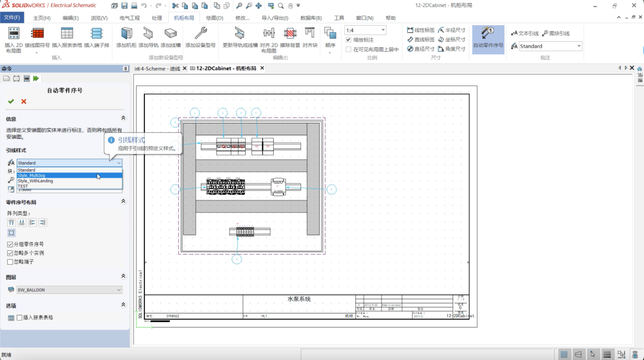Open 添加设备型号 with the wrench icon
The height and width of the screenshot is (360, 644).
click(200, 34)
